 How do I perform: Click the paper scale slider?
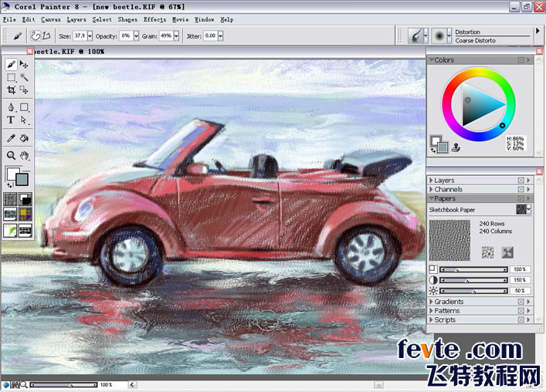pos(473,269)
